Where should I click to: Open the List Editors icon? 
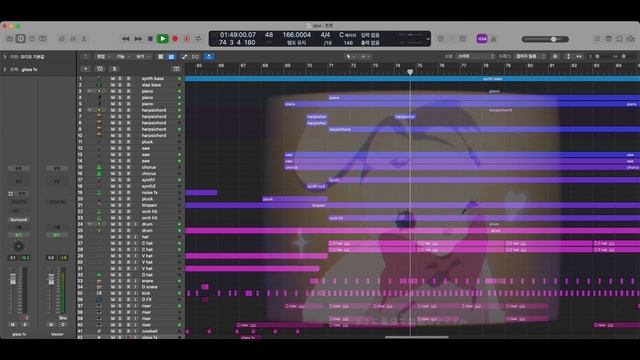[x=597, y=39]
